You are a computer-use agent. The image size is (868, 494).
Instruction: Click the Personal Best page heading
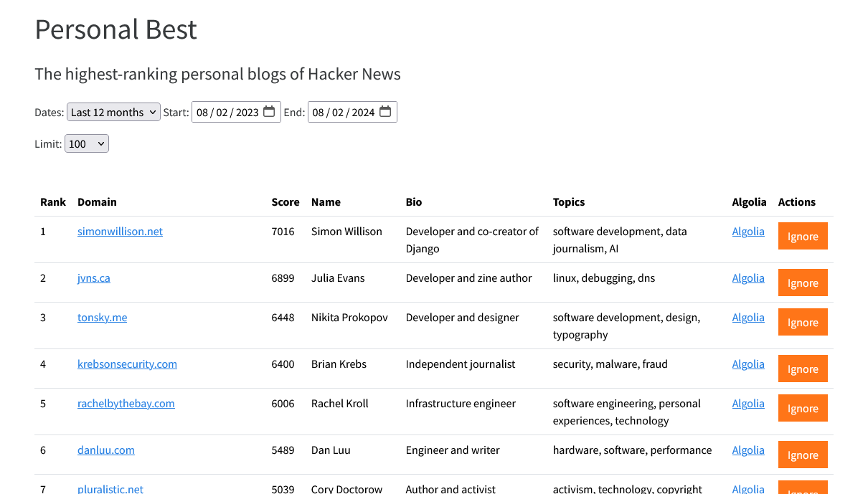(116, 29)
